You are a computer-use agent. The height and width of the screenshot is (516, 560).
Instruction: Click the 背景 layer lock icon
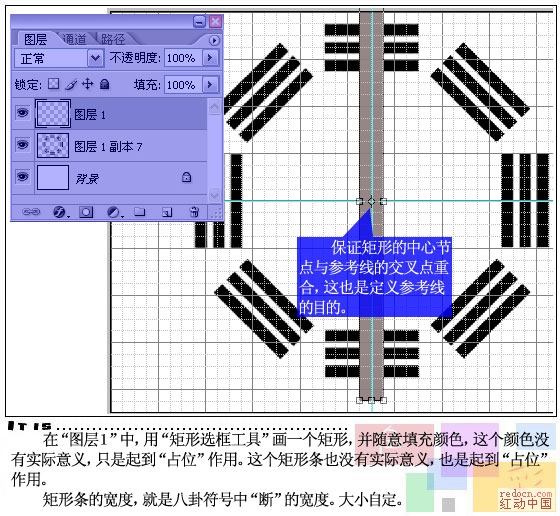tap(186, 177)
